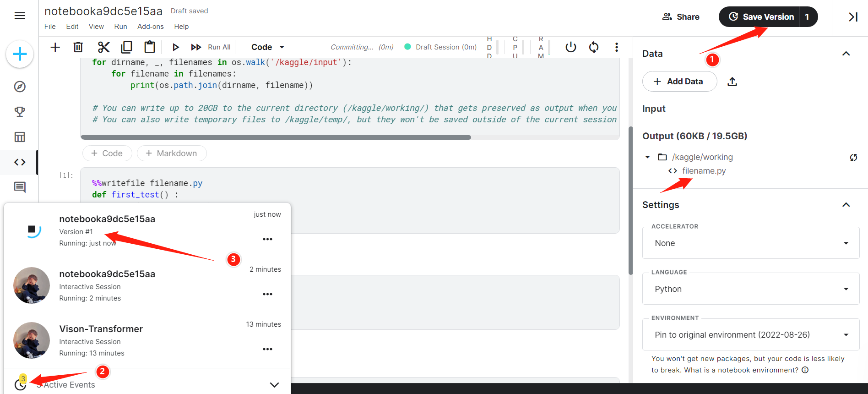Click the Save Version button
This screenshot has height=394, width=868.
click(760, 17)
